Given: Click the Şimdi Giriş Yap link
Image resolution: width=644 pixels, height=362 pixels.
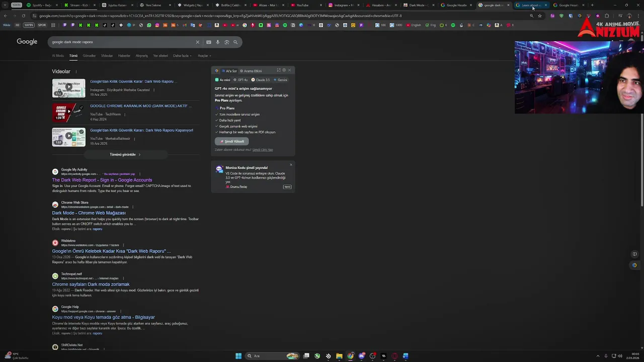Looking at the screenshot, I should coord(263,150).
